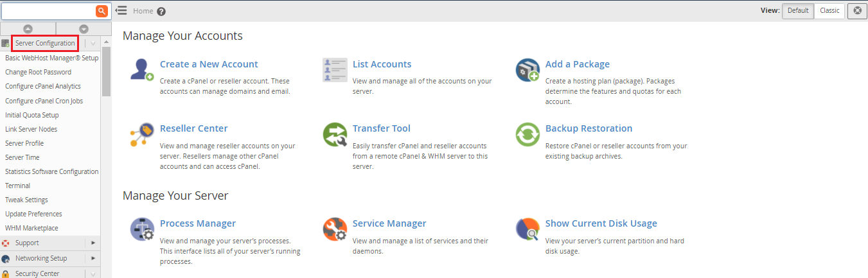Go to Home breadcrumb
Viewport: 868px width, 278px height.
(143, 11)
